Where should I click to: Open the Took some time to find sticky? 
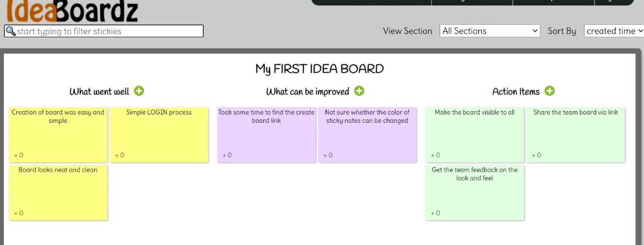267,134
